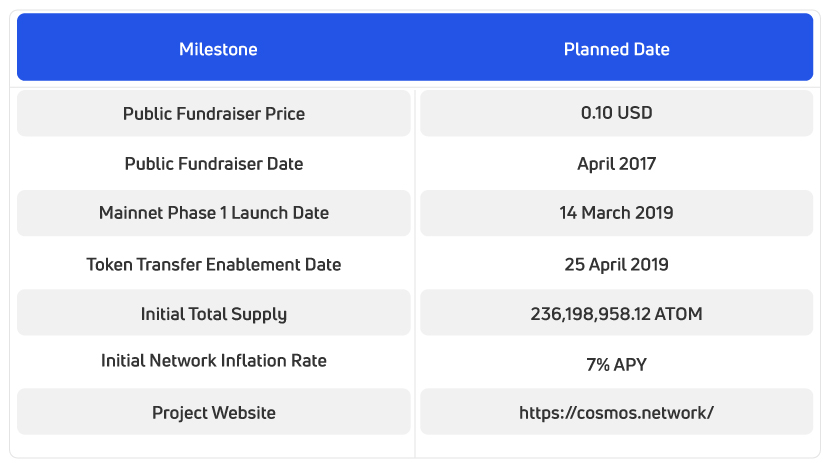The width and height of the screenshot is (830, 464).
Task: Click the 0.10 USD price value
Action: tap(616, 114)
